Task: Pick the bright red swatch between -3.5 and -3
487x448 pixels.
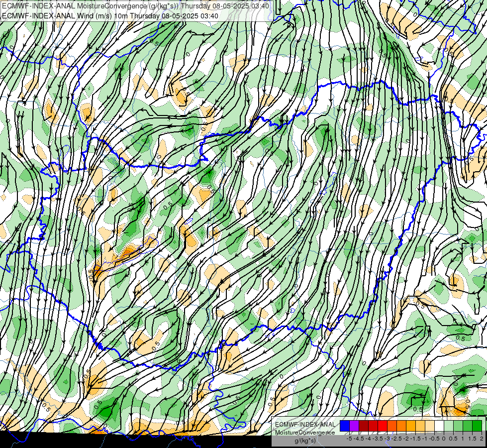Action: coord(383,426)
